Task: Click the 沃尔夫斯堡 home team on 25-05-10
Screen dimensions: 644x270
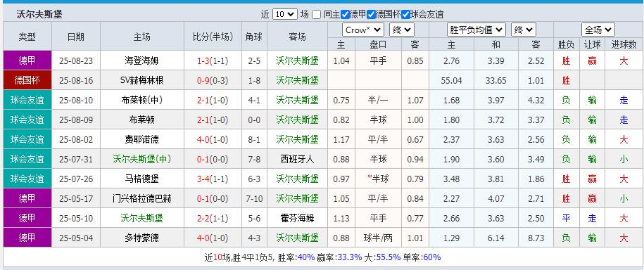Action: (141, 219)
